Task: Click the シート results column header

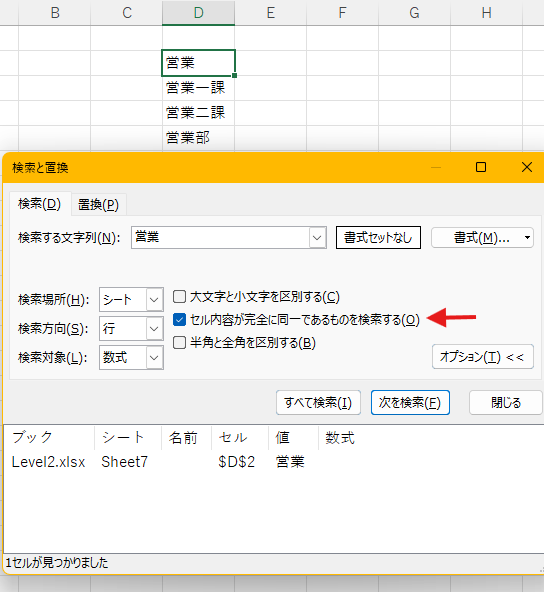Action: pos(128,438)
